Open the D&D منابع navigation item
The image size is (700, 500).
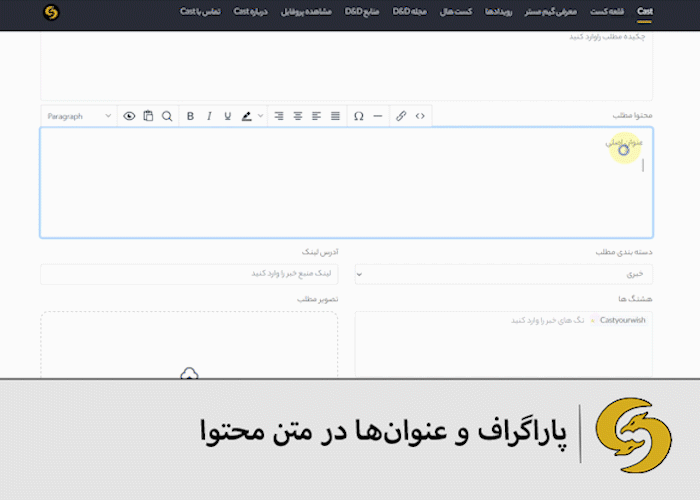click(362, 12)
